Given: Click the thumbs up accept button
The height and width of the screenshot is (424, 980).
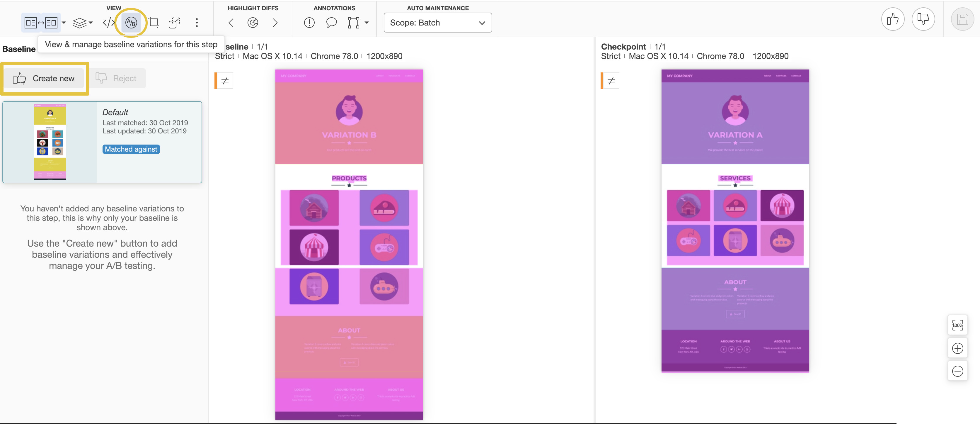Looking at the screenshot, I should (x=892, y=19).
